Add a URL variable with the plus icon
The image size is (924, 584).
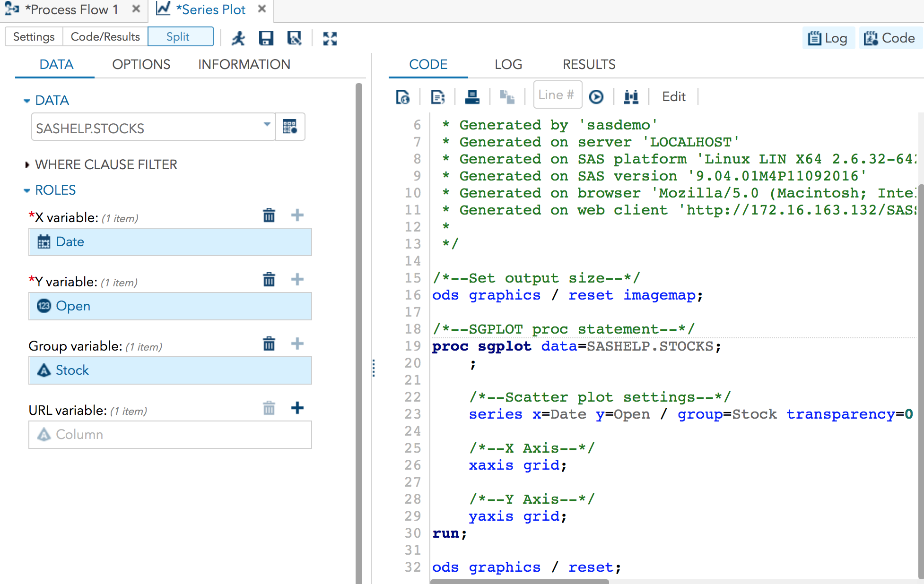click(297, 408)
